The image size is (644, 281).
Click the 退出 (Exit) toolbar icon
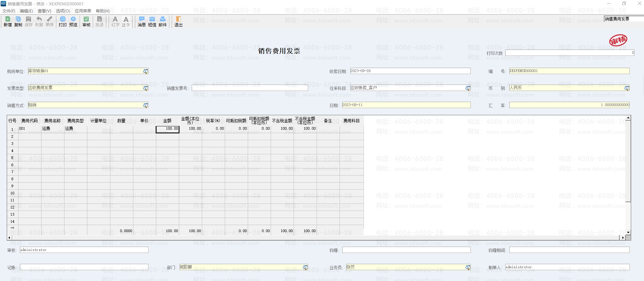pyautogui.click(x=178, y=21)
